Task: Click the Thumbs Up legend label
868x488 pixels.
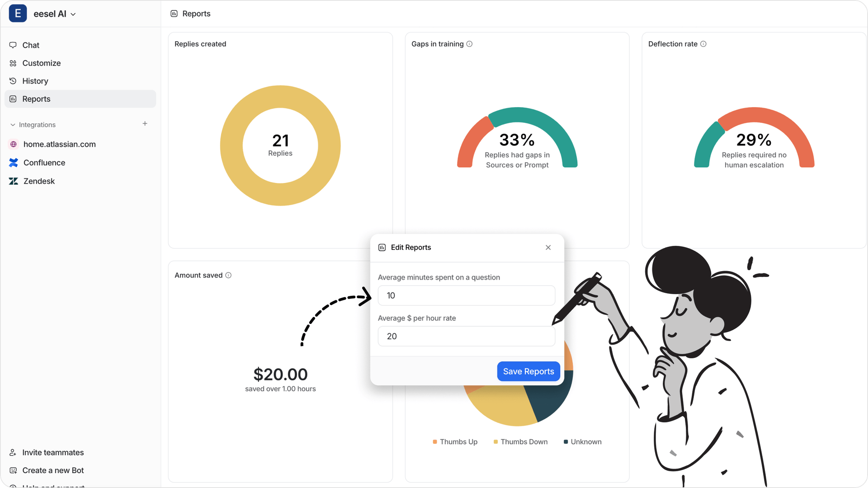Action: point(458,442)
